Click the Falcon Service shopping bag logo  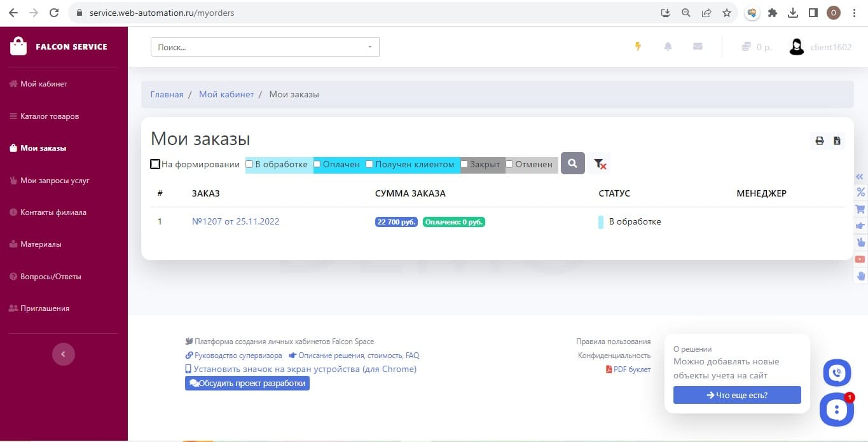pyautogui.click(x=18, y=46)
